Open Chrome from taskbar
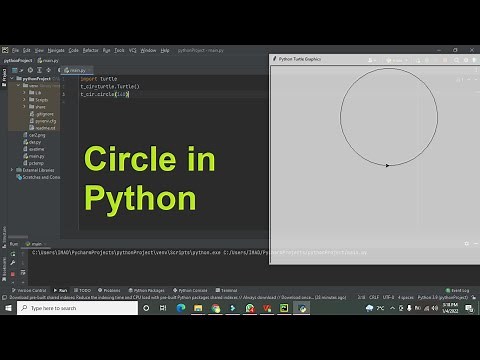This screenshot has width=480, height=360. 216,308
